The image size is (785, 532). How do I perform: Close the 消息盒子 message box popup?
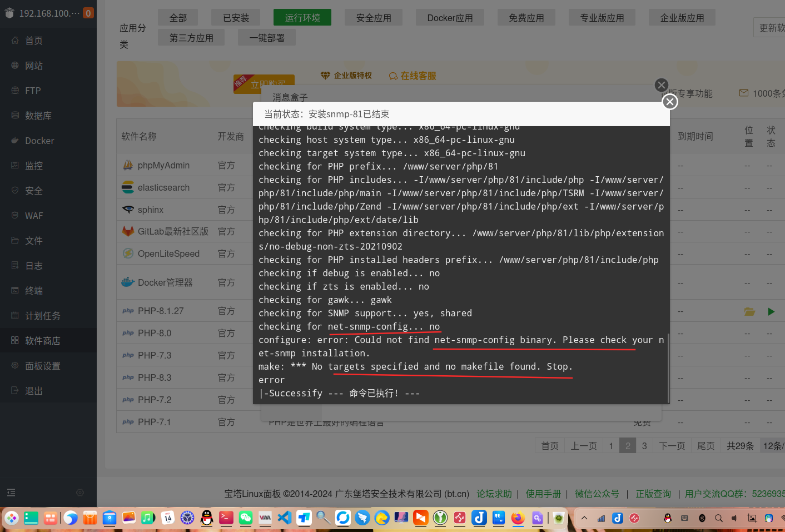point(661,85)
